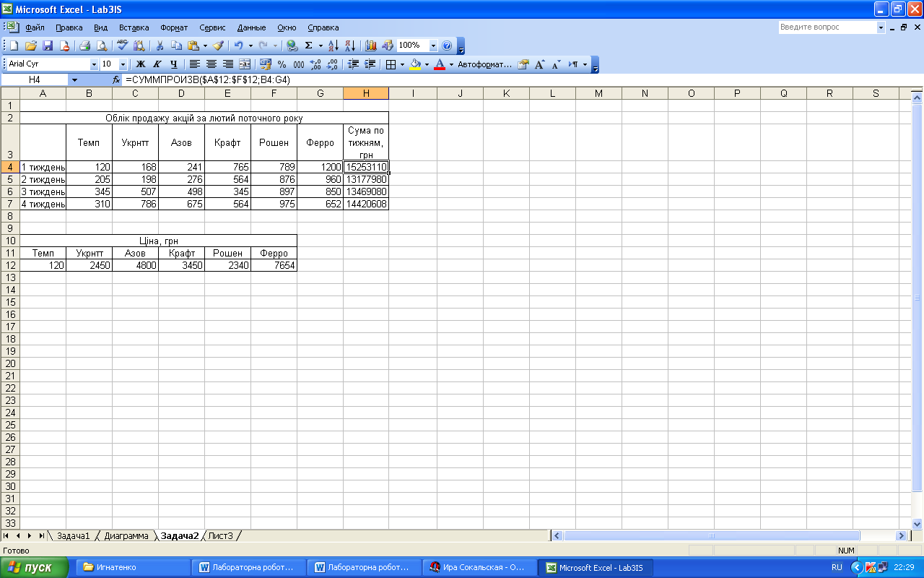This screenshot has height=578, width=924.
Task: Toggle Underline (Ч) formatting
Action: point(174,64)
